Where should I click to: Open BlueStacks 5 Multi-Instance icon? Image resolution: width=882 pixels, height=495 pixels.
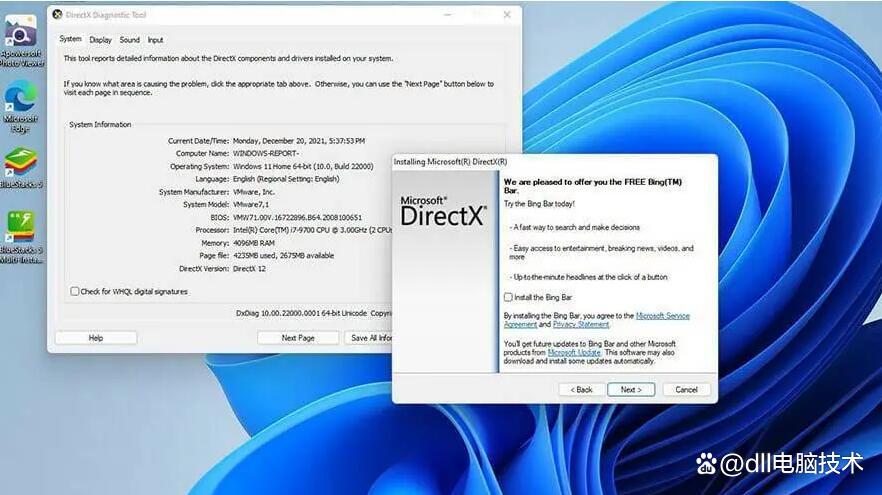click(21, 237)
